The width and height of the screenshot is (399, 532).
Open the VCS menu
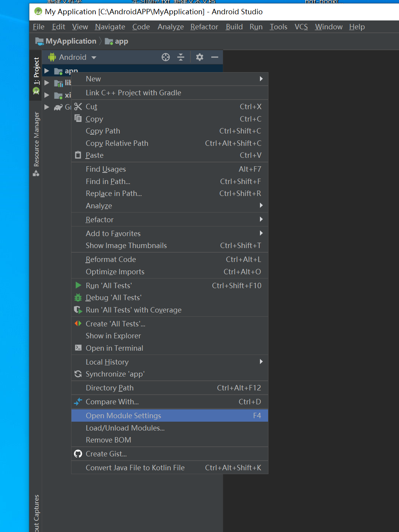(x=301, y=27)
